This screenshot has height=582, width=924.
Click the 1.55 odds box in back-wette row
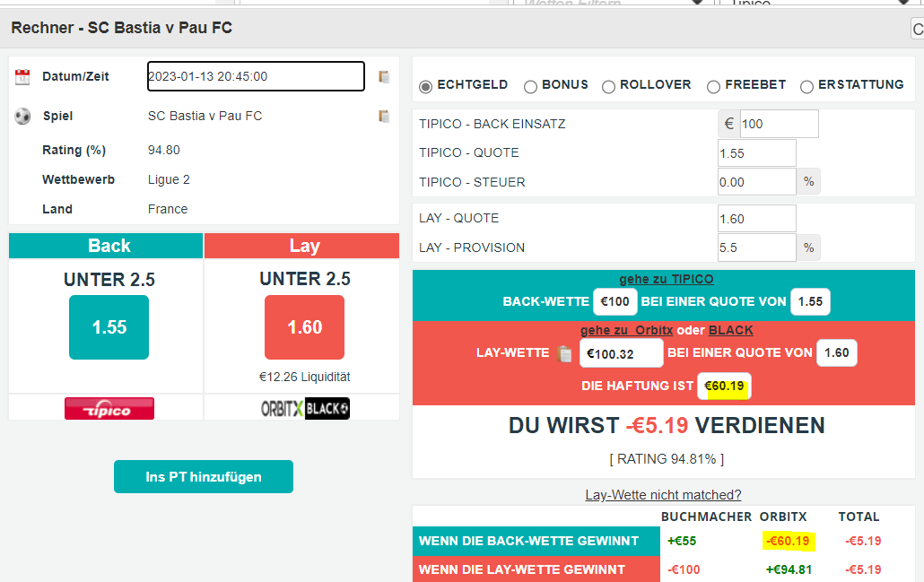[x=810, y=301]
